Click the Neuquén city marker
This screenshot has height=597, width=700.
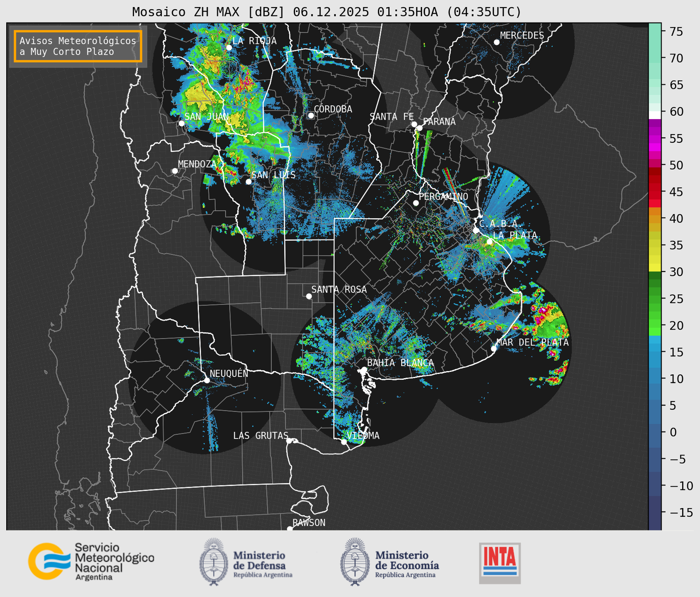(207, 380)
